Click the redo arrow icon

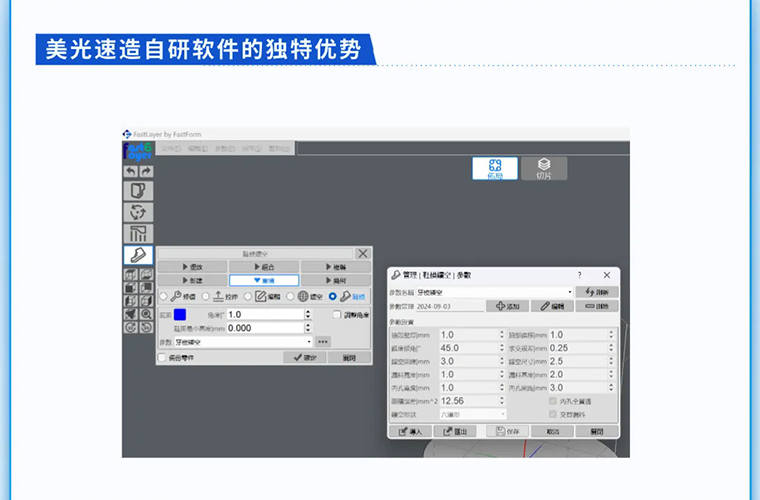click(146, 172)
